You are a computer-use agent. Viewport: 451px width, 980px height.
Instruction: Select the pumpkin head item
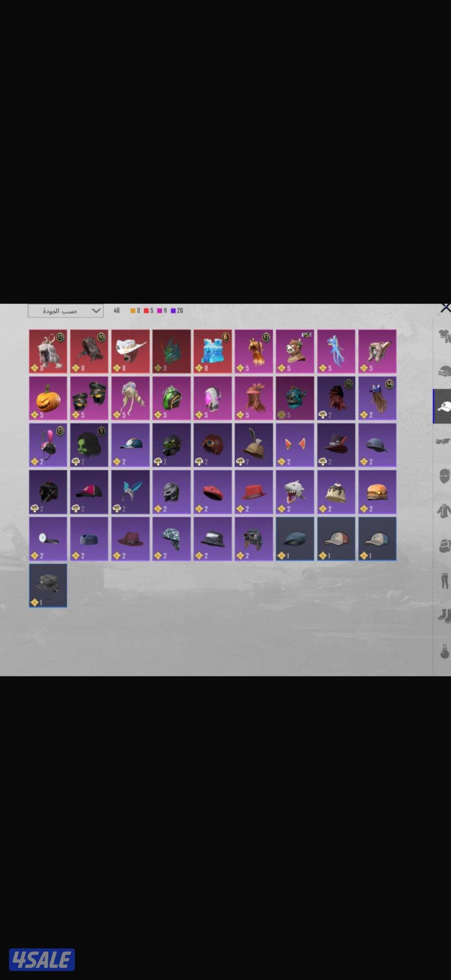[48, 398]
